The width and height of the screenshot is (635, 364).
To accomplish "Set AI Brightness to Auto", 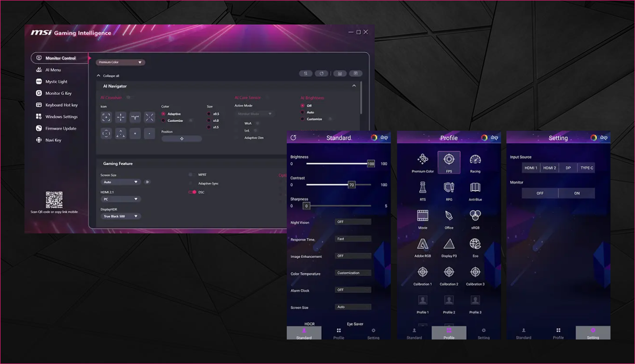I will (303, 112).
